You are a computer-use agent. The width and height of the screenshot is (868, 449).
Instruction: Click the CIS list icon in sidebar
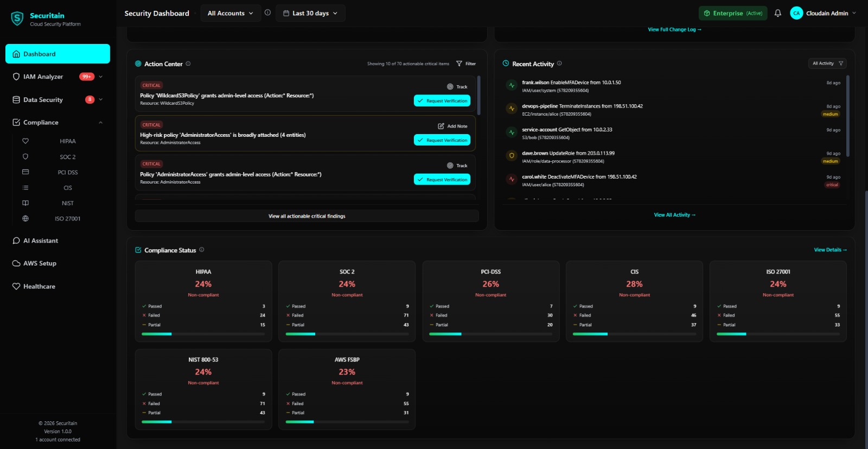coord(25,188)
